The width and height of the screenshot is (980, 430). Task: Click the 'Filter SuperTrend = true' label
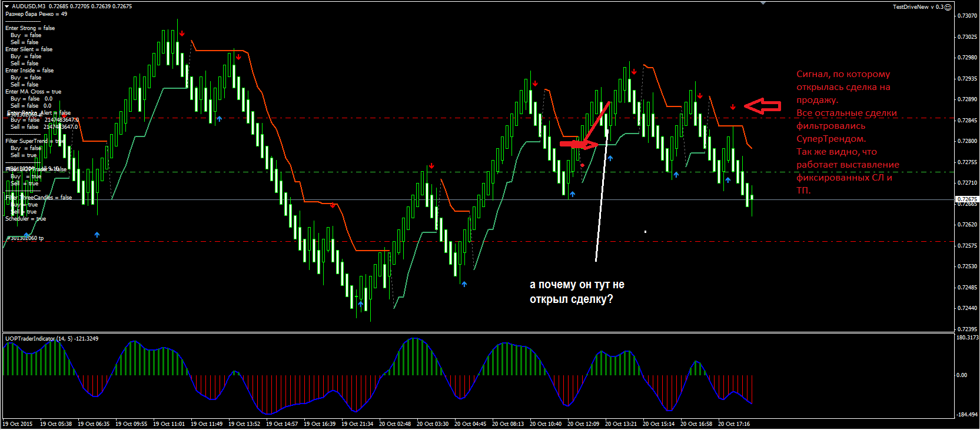[x=35, y=141]
